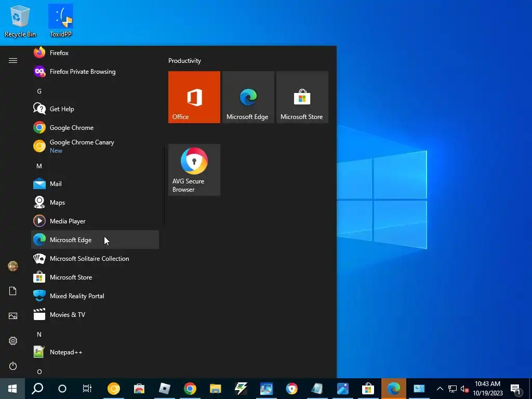Open Chrome Canary on the taskbar
The height and width of the screenshot is (399, 532).
(x=114, y=389)
